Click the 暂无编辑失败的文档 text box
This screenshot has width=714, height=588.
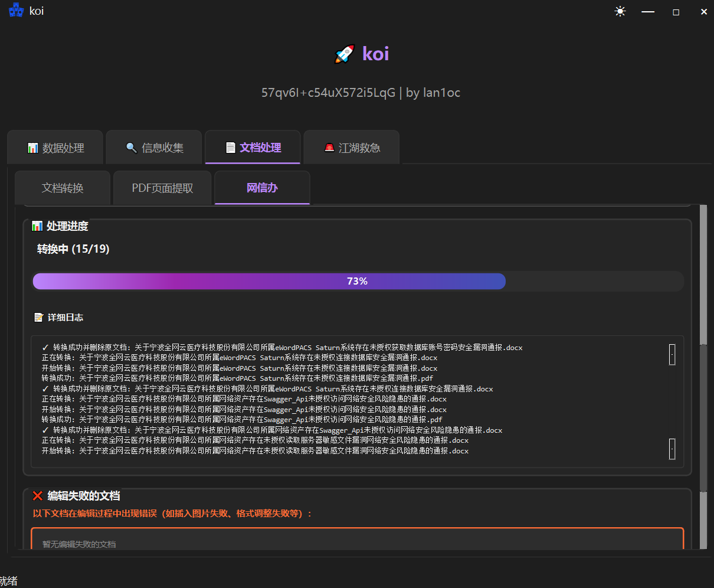tap(357, 540)
